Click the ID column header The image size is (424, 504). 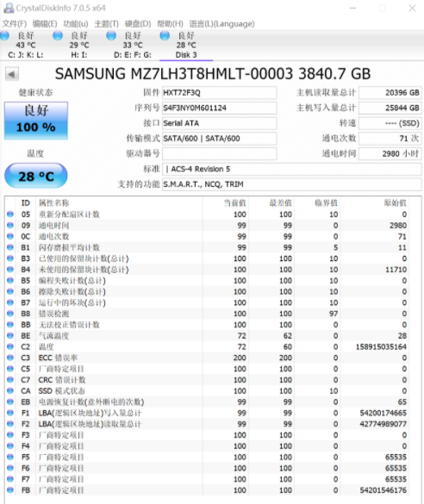click(26, 202)
